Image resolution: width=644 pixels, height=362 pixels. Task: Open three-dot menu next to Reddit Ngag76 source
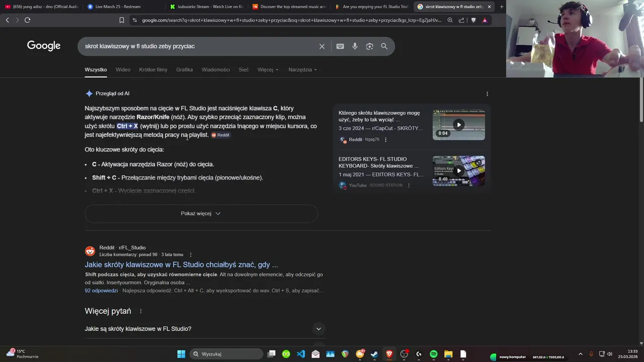point(386,139)
